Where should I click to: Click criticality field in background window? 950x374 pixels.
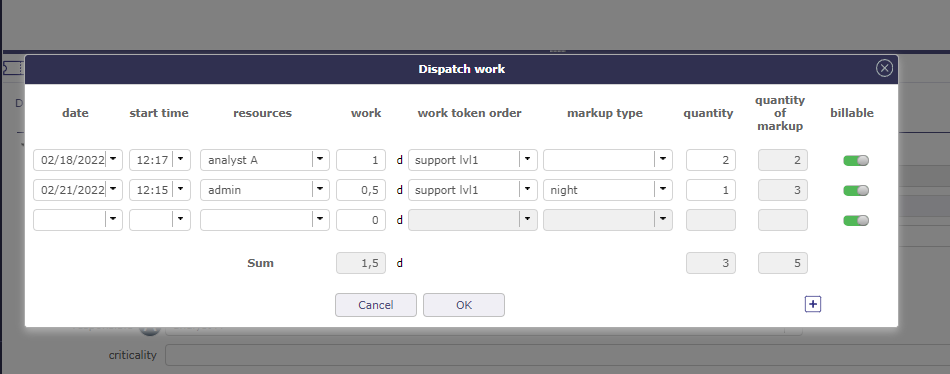(557, 355)
